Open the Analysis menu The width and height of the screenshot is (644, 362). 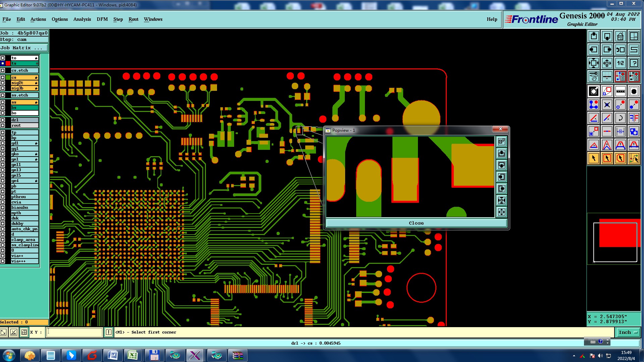point(82,19)
